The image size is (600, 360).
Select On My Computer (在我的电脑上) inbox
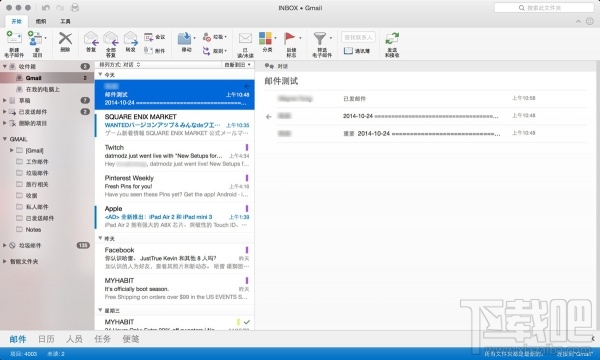[x=46, y=89]
